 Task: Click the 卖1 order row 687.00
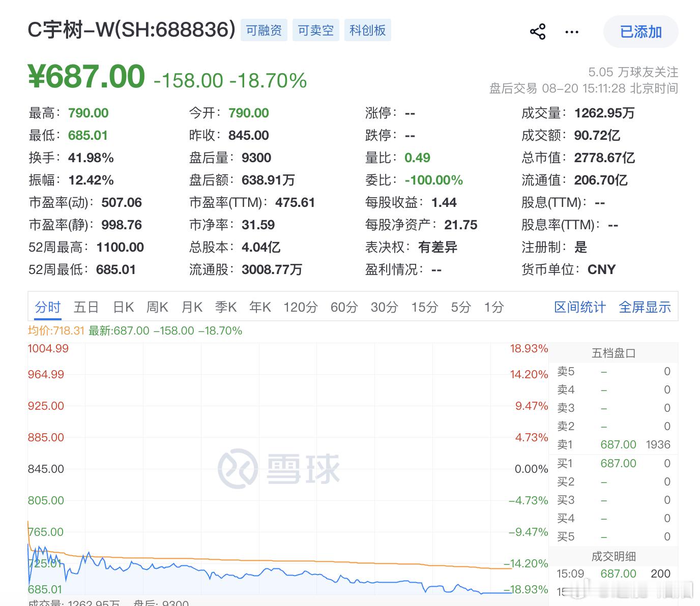tap(614, 444)
